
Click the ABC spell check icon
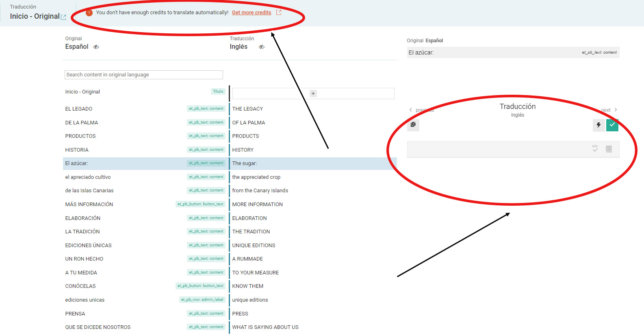[x=595, y=149]
